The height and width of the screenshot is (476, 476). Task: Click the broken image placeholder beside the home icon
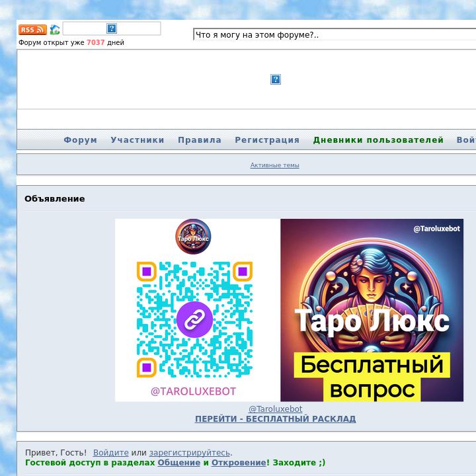[x=112, y=28]
